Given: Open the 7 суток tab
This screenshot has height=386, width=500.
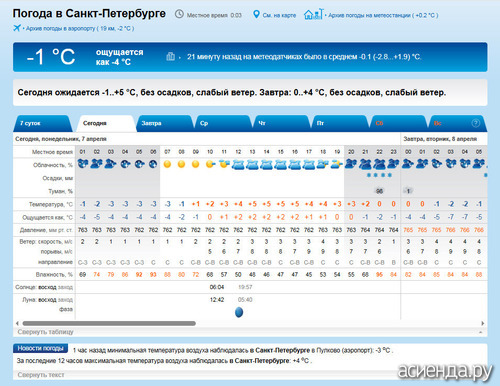Looking at the screenshot, I should [43, 123].
